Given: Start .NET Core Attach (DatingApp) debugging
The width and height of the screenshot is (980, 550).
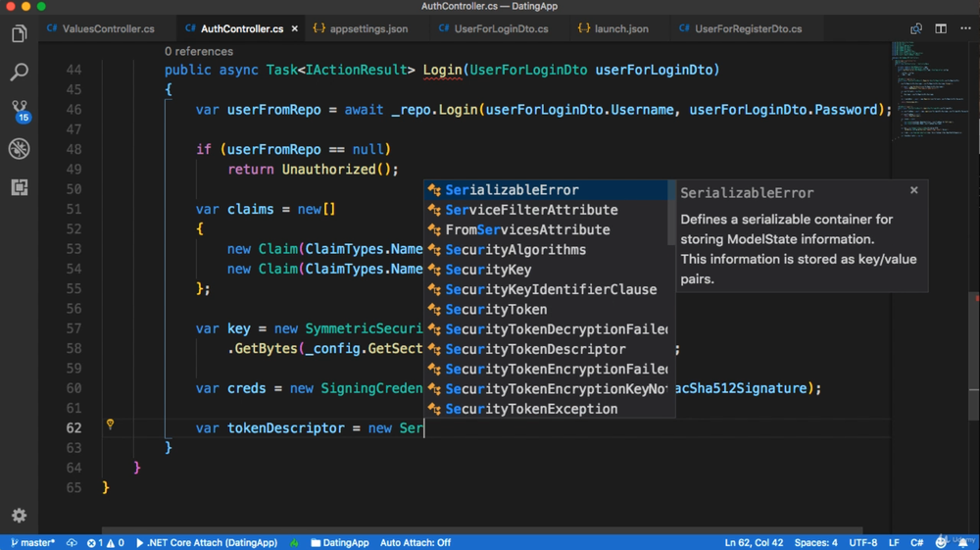Looking at the screenshot, I should coord(207,542).
